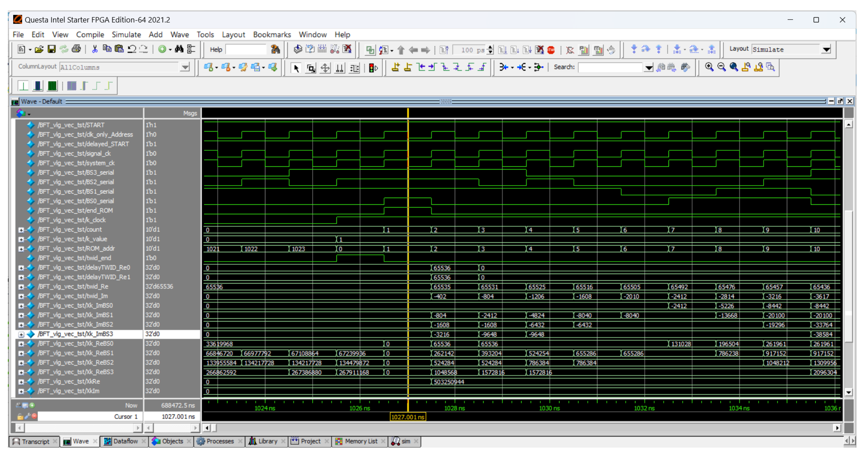
Task: Click the Search input field
Action: (610, 67)
